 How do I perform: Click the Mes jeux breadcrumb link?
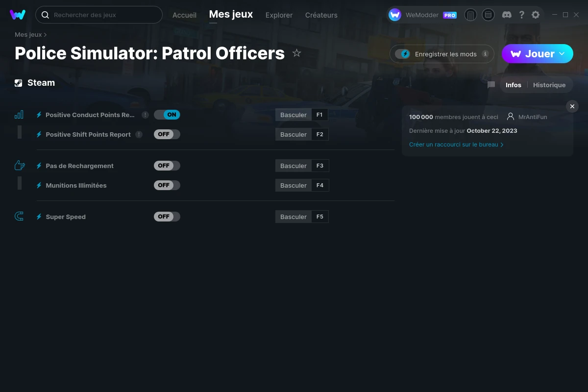tap(28, 35)
